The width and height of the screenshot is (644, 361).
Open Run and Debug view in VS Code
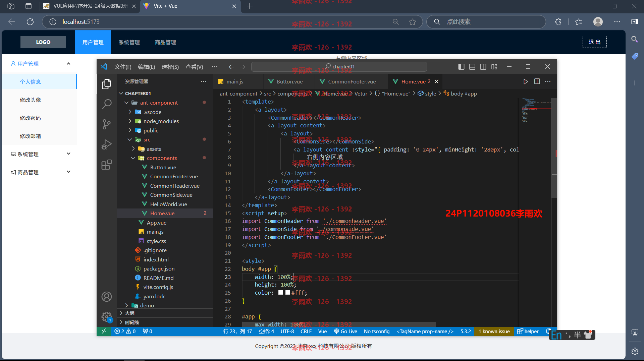pyautogui.click(x=106, y=144)
